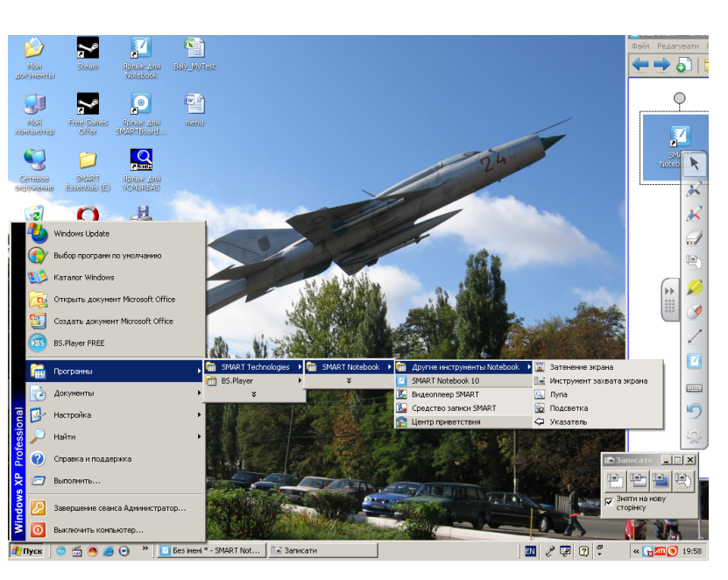Image resolution: width=728 pixels, height=580 pixels.
Task: Open Видеоплеер SMART
Action: point(463,394)
